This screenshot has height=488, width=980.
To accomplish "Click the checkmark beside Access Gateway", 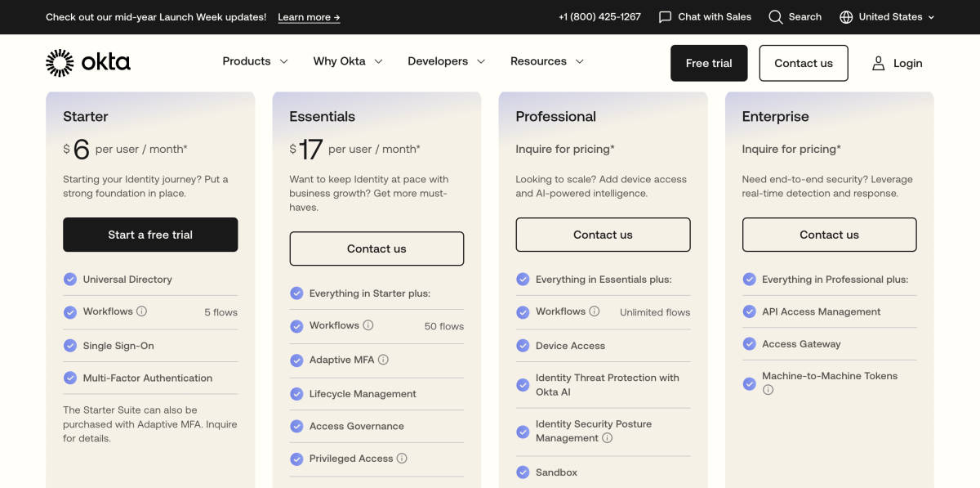I will [749, 343].
